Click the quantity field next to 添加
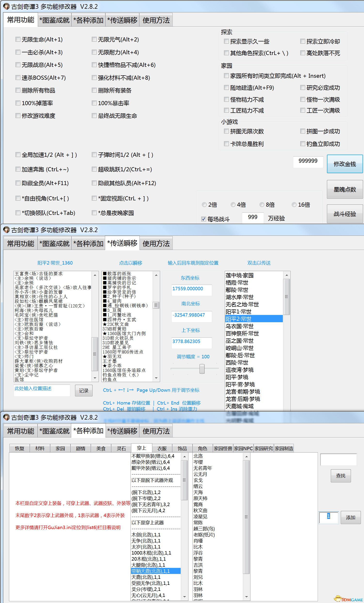 (329, 517)
